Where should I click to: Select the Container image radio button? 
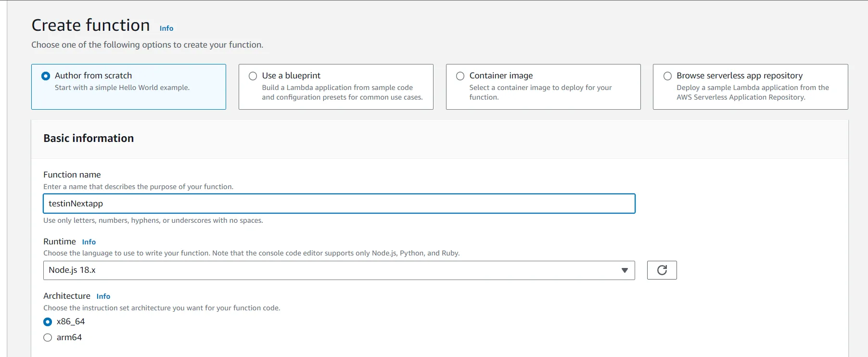tap(460, 76)
